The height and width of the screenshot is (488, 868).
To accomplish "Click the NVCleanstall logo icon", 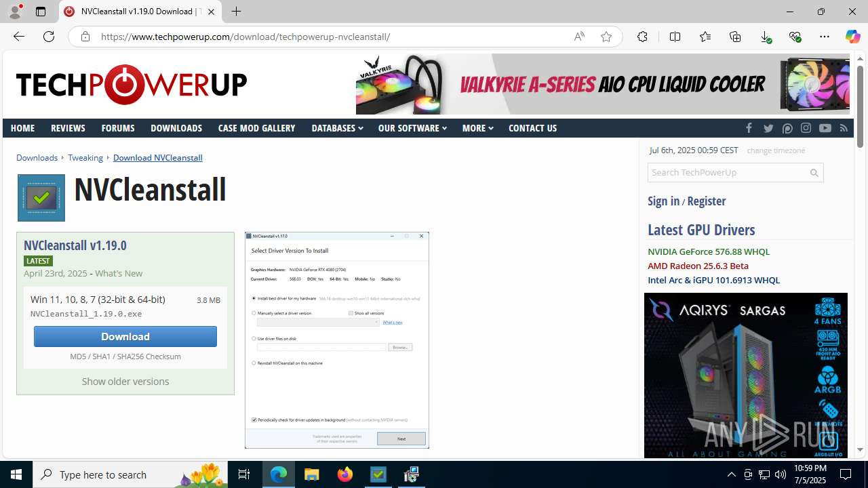I will point(41,198).
